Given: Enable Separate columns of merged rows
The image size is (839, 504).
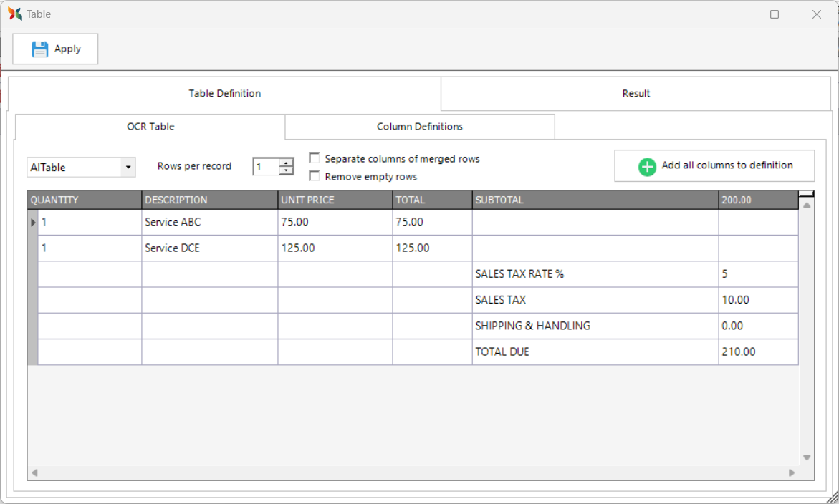Looking at the screenshot, I should (314, 158).
